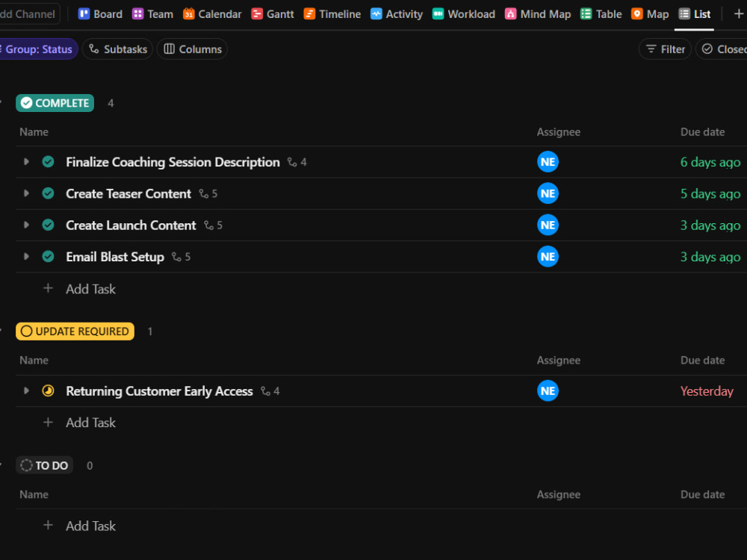The height and width of the screenshot is (560, 747).
Task: Click the '6 days ago' due date
Action: click(x=710, y=162)
